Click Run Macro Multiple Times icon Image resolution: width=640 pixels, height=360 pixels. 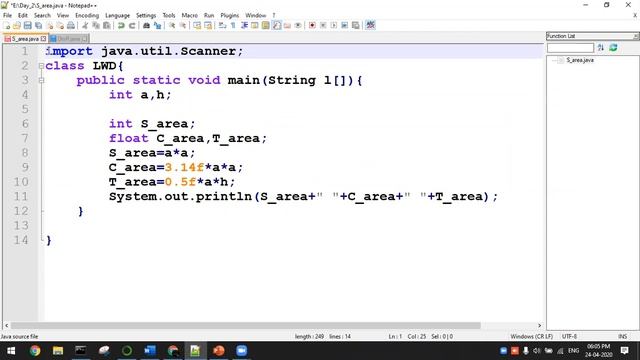pyautogui.click(x=344, y=25)
